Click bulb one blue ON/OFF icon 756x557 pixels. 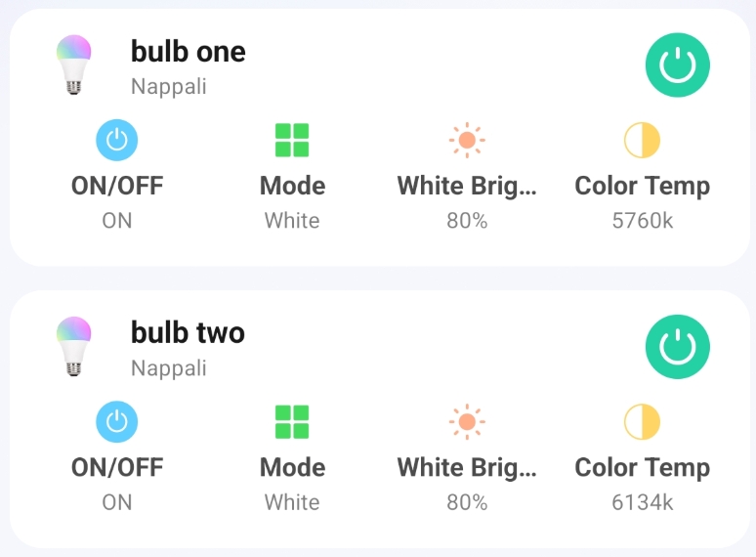pyautogui.click(x=117, y=141)
